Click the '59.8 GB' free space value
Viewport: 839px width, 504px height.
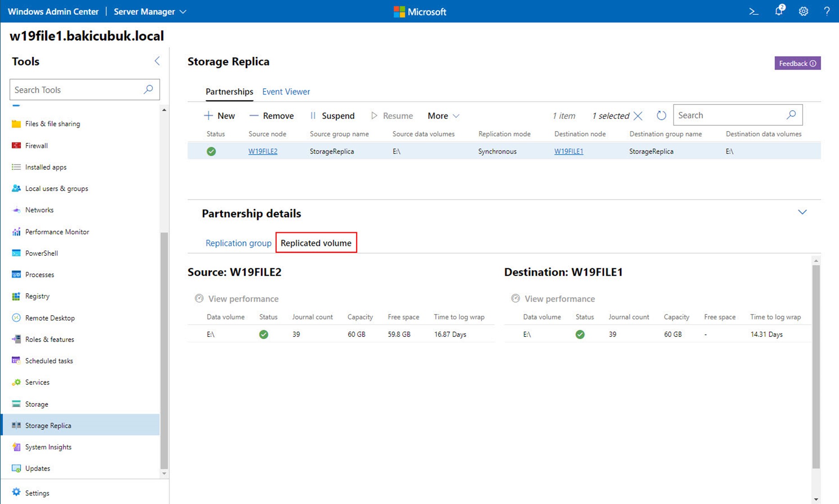(x=399, y=334)
